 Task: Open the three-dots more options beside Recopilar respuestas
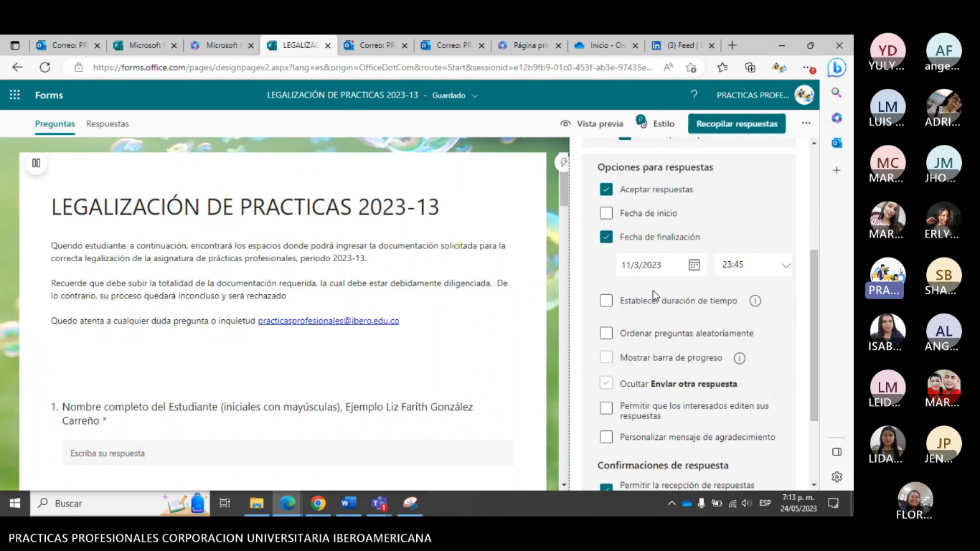806,123
